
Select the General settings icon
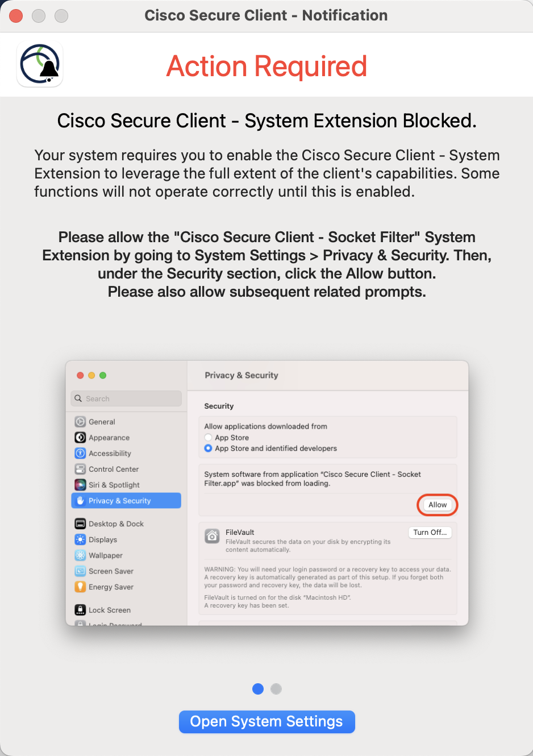[x=80, y=421]
